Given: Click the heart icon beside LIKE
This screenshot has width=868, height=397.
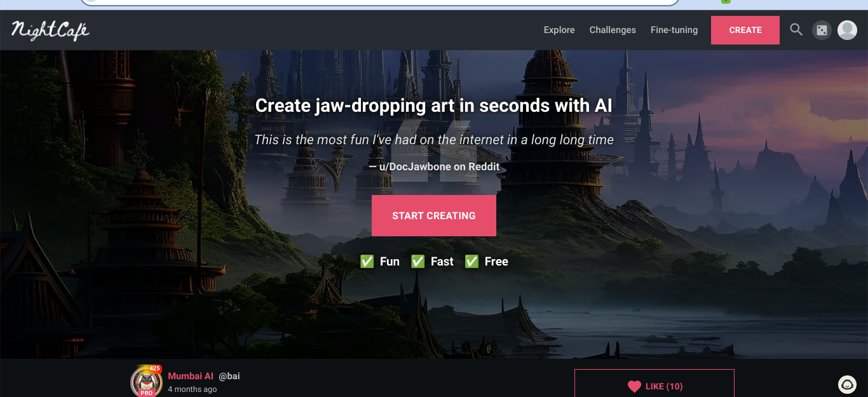Looking at the screenshot, I should (634, 386).
